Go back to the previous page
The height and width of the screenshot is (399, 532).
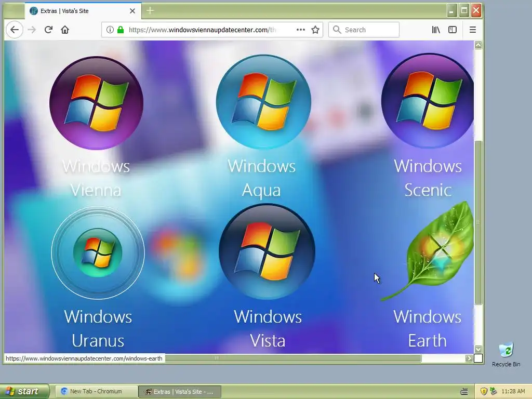pyautogui.click(x=15, y=30)
